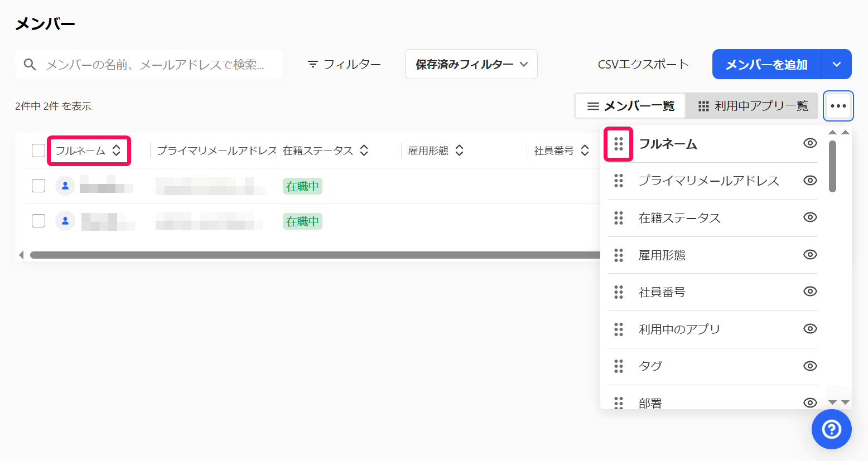Grab the drag handle for 利用中のアプリ
Screen dimensions: 868x461
click(x=618, y=329)
